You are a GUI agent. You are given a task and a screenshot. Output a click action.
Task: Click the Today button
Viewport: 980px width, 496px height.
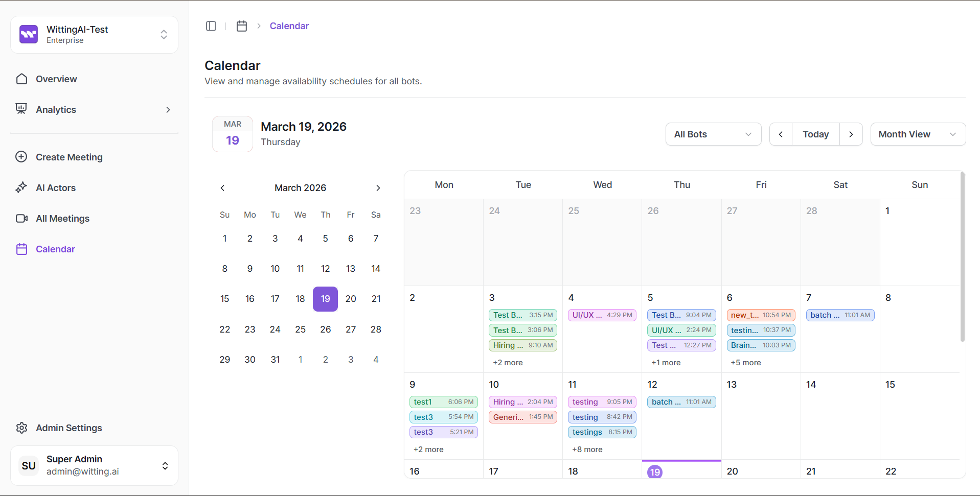pos(815,134)
